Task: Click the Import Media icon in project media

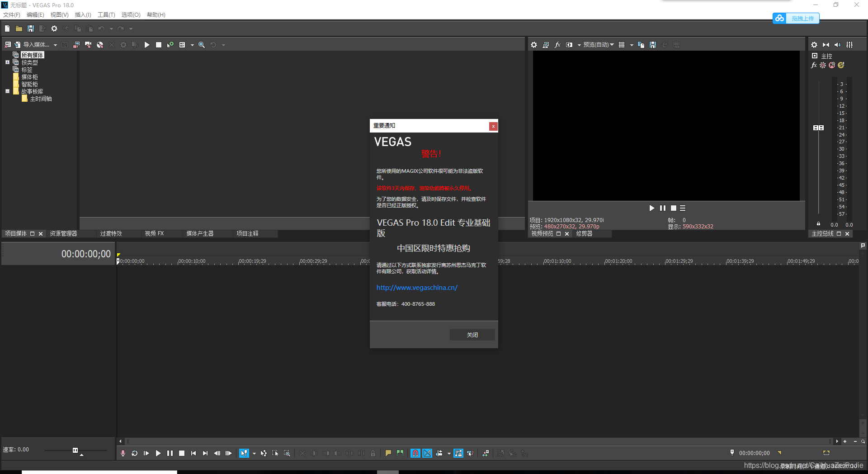Action: [17, 45]
